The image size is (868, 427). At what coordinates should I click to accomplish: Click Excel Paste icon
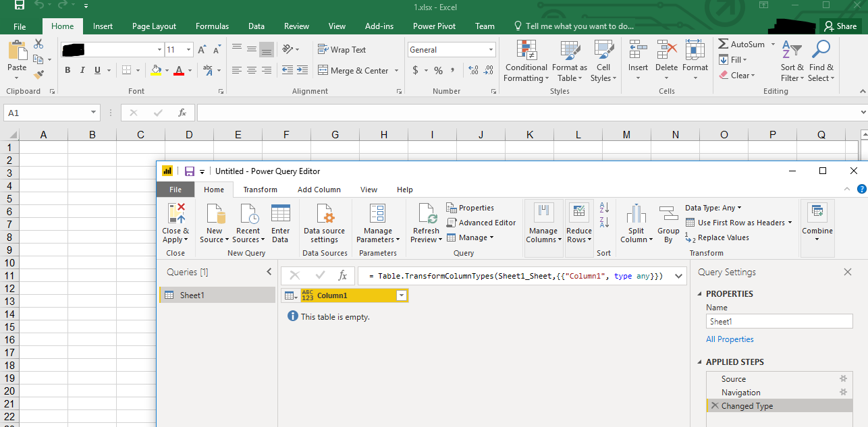[x=18, y=51]
